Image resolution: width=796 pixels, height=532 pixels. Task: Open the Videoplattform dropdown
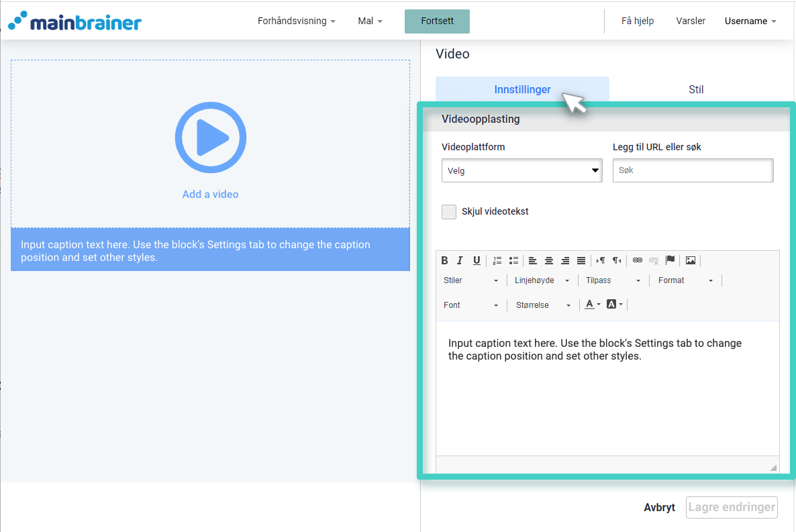(521, 170)
